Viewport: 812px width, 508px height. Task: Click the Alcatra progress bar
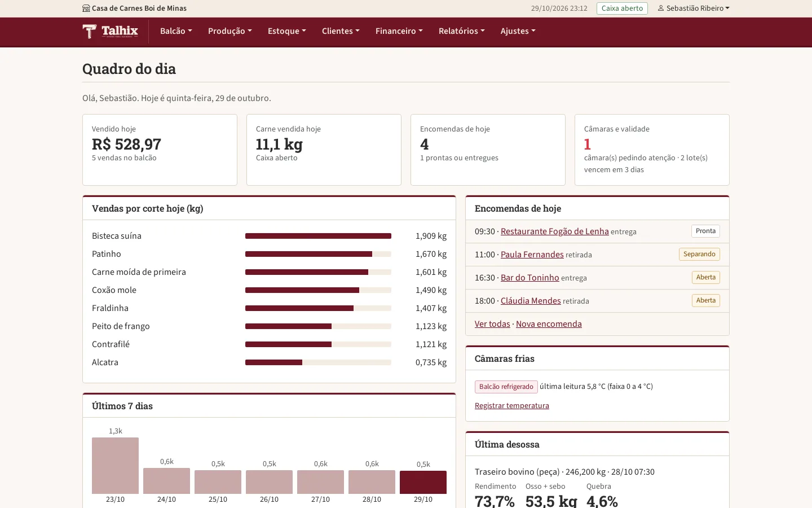(x=318, y=362)
